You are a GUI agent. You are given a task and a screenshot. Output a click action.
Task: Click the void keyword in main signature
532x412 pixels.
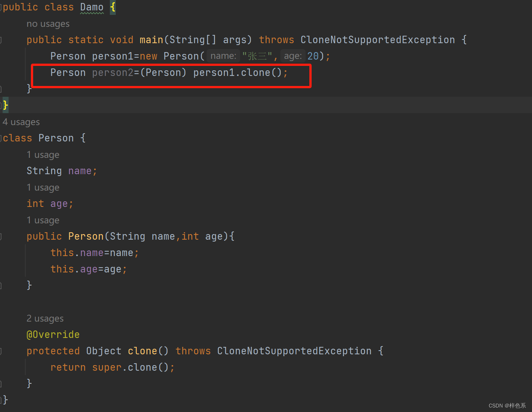[122, 40]
